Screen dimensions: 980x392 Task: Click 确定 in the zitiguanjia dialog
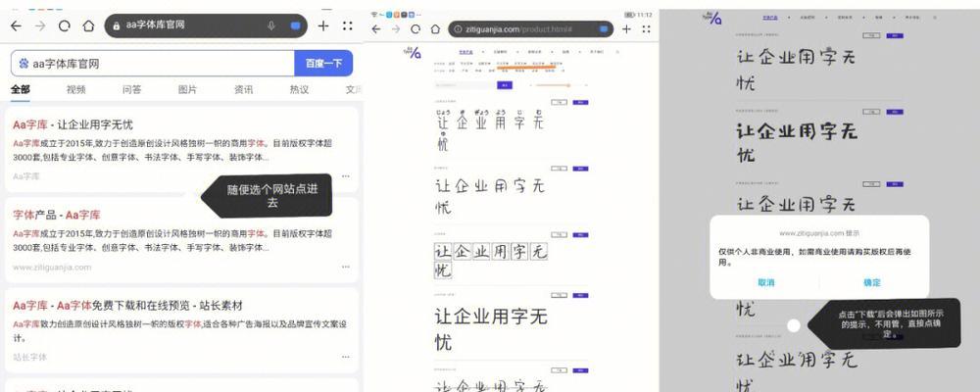(x=872, y=282)
